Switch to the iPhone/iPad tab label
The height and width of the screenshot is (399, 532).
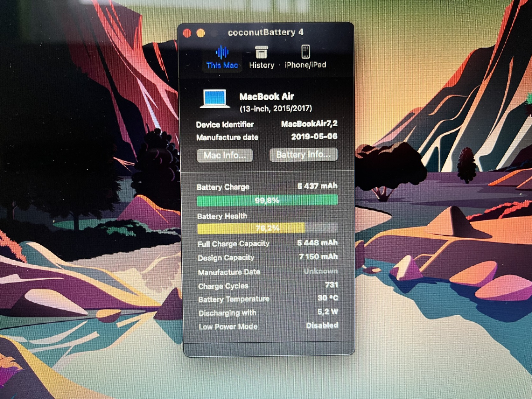click(305, 65)
